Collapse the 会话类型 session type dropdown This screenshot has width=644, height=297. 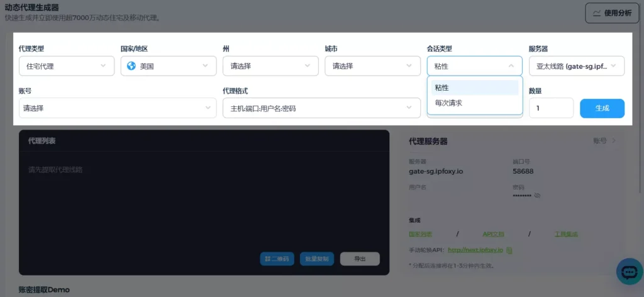(x=474, y=66)
